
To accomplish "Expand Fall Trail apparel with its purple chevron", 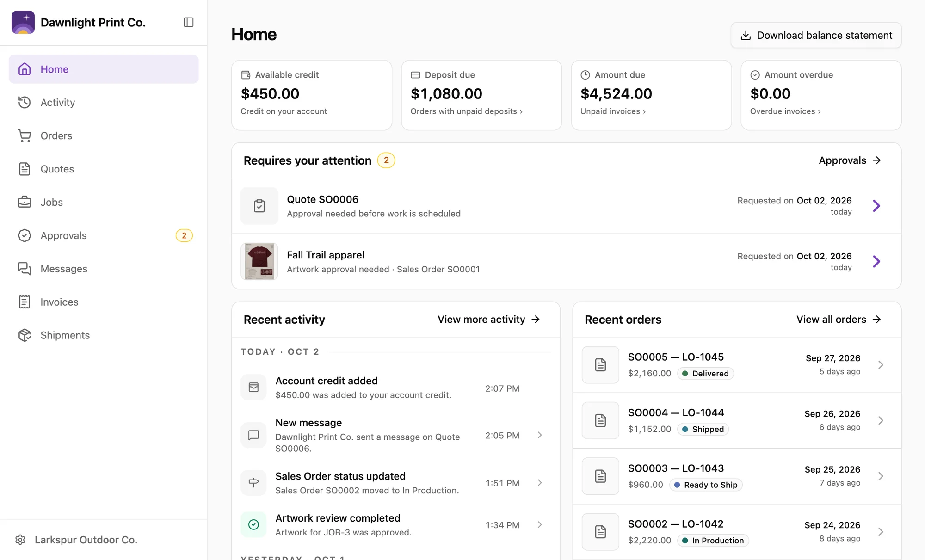I will click(x=876, y=261).
